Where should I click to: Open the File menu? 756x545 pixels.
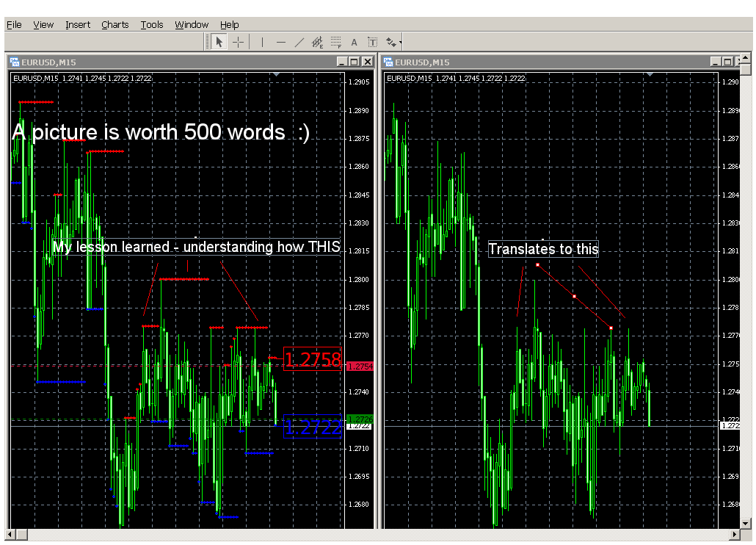14,24
